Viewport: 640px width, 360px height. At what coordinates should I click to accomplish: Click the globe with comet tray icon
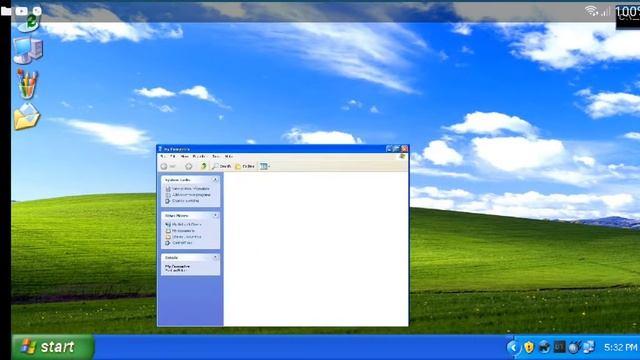574,347
